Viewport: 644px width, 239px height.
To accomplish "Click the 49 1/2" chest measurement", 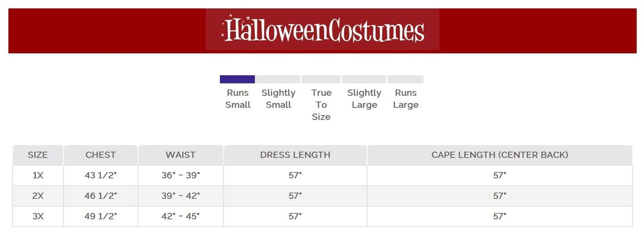I will pos(101,217).
